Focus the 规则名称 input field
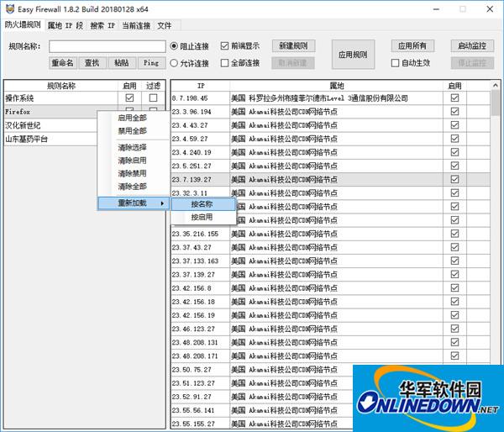 pyautogui.click(x=108, y=46)
